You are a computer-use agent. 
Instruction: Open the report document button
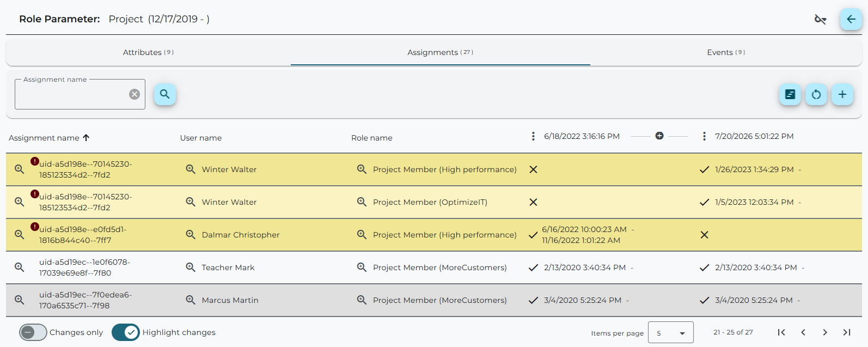(x=790, y=94)
